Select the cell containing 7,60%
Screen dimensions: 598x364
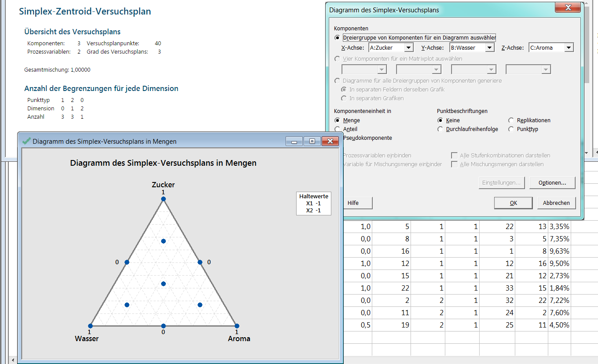click(559, 313)
